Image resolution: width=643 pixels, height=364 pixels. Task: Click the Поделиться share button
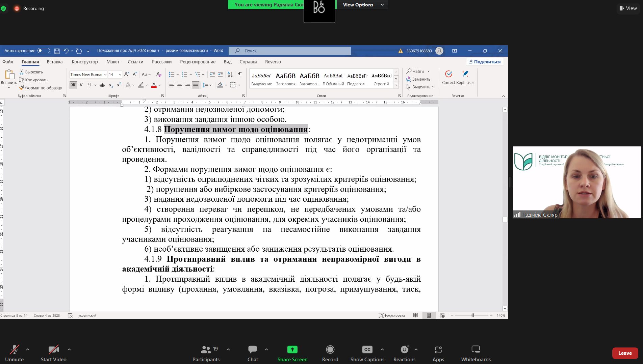tap(485, 62)
